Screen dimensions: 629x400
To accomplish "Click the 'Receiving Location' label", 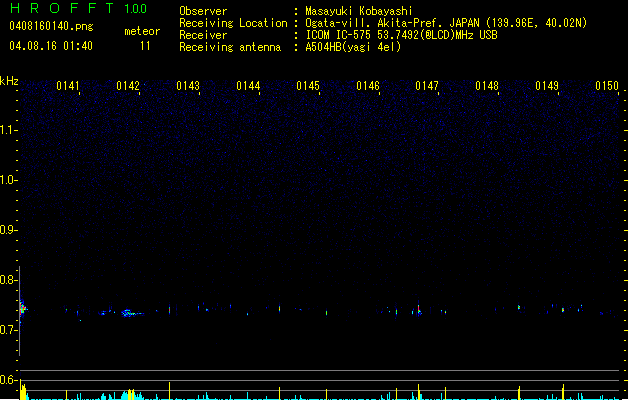I will coord(233,23).
